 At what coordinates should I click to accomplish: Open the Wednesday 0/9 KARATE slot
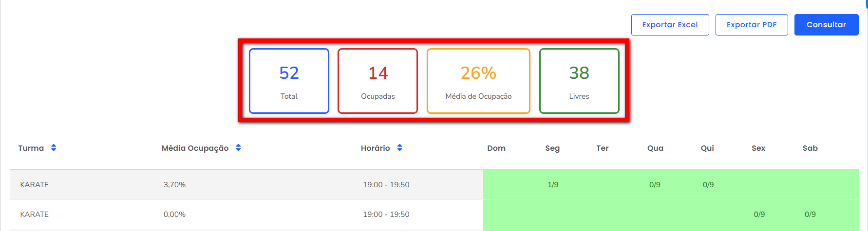655,185
